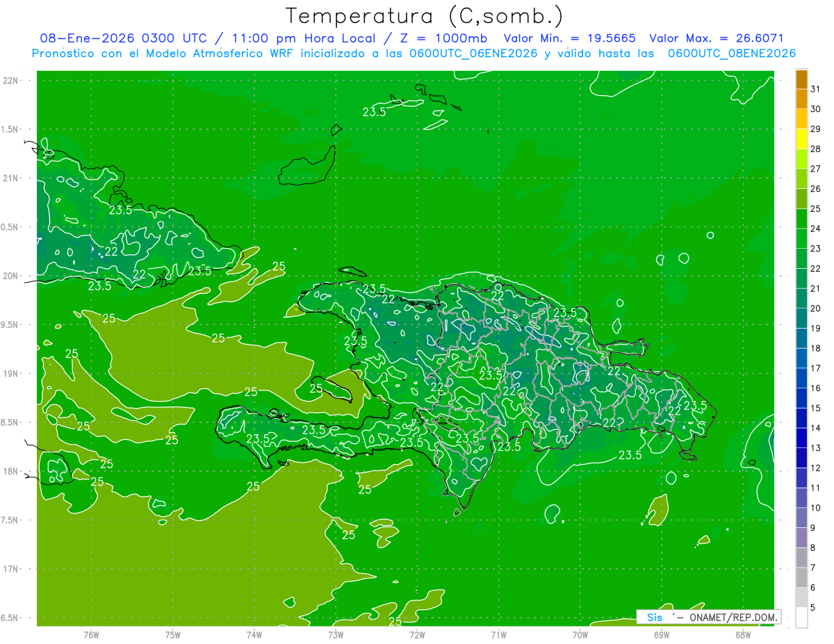
Task: Click the 'Valor Max. = 26.6071' readout
Action: coord(717,38)
